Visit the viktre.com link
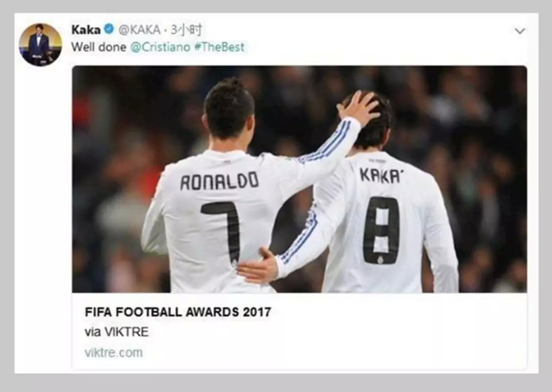Screen dimensions: 552x392 113,353
